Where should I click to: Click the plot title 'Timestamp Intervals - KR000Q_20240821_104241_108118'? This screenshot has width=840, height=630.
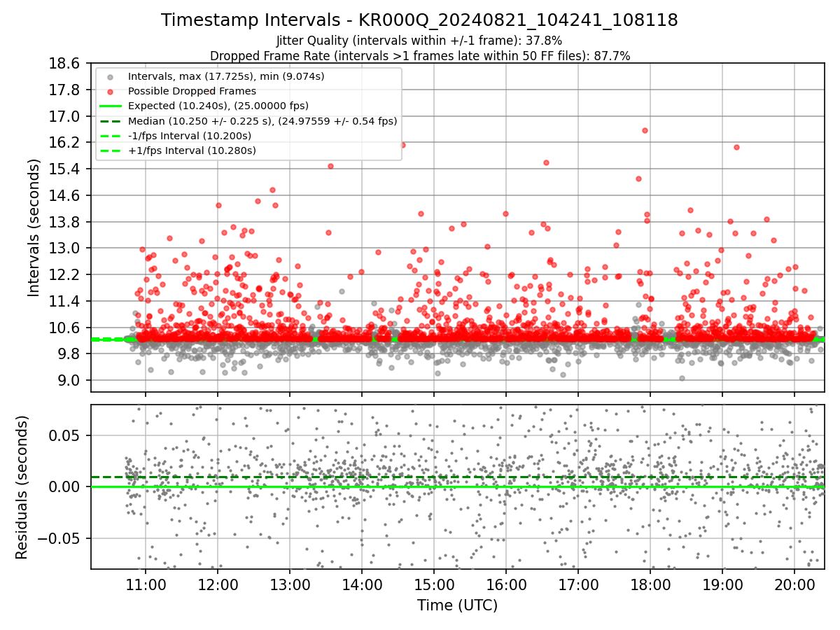click(419, 20)
